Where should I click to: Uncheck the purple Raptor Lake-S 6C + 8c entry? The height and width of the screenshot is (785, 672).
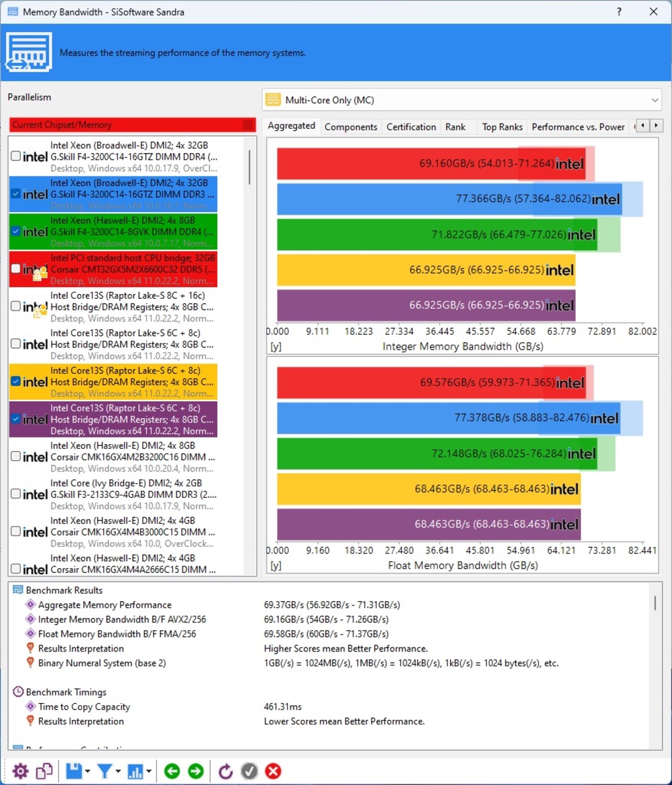click(15, 419)
